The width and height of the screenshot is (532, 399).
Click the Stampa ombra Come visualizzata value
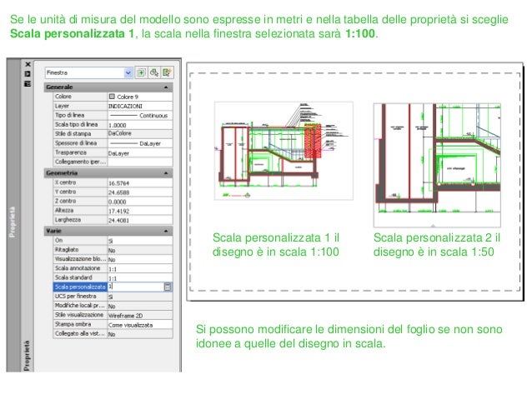(x=140, y=325)
